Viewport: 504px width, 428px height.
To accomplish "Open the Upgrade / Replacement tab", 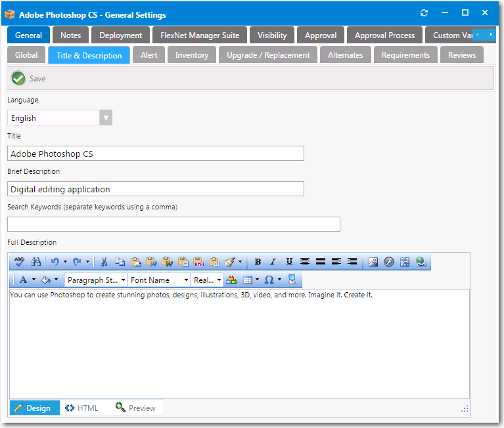I will tap(268, 55).
